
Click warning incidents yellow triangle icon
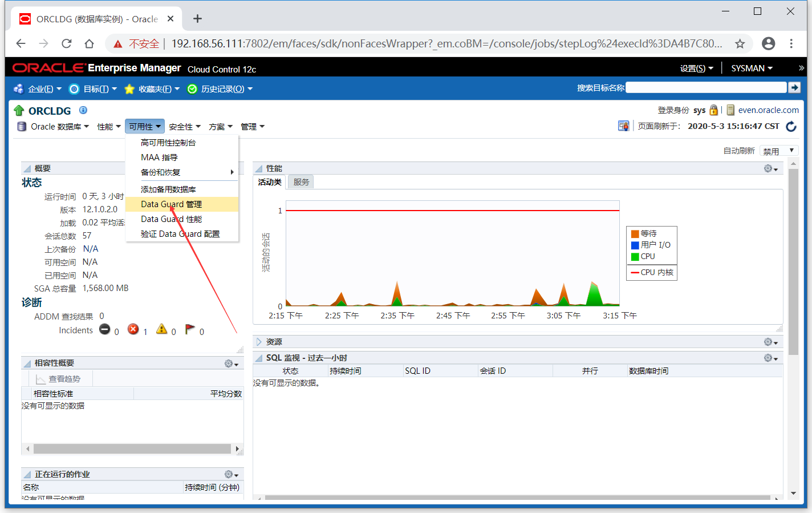tap(161, 329)
